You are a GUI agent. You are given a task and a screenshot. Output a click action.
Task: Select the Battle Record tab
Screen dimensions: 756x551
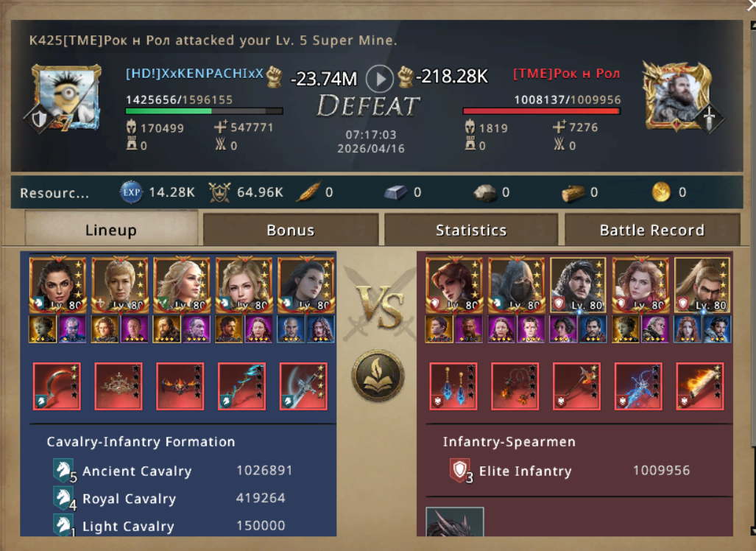pos(652,230)
